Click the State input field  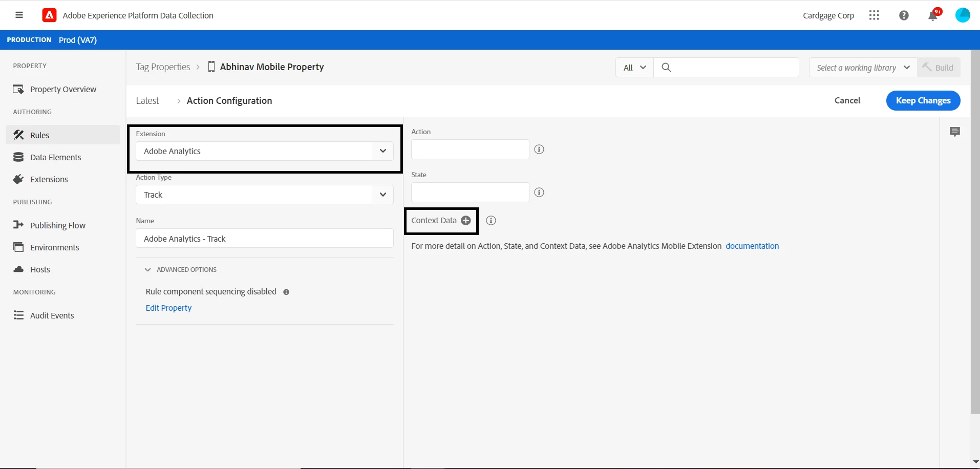[x=470, y=193]
